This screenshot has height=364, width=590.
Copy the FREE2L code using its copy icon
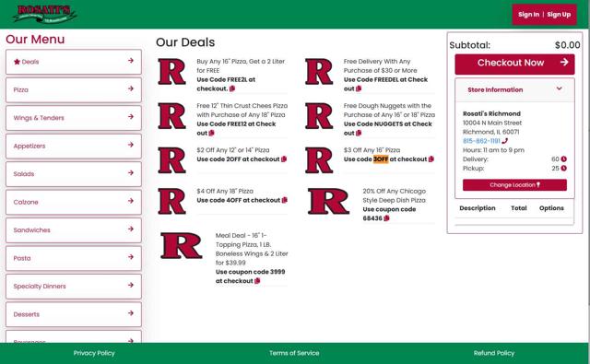(x=232, y=88)
